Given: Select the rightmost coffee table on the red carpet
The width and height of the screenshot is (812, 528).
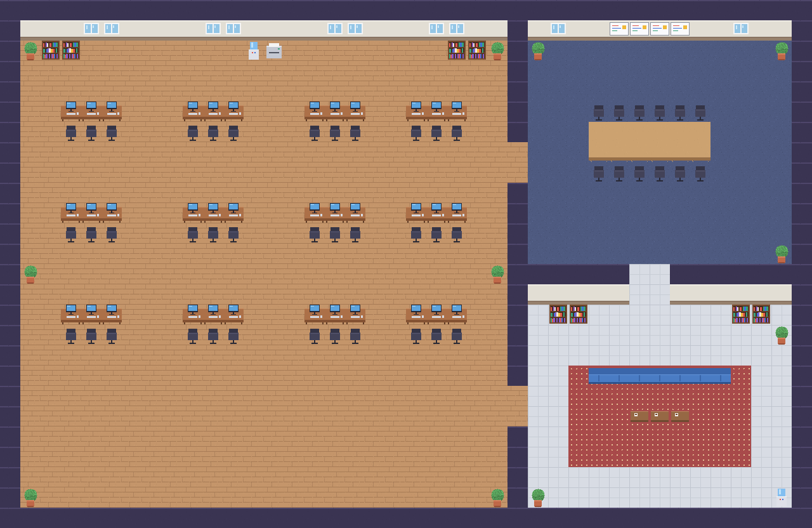Looking at the screenshot, I should pyautogui.click(x=680, y=416).
